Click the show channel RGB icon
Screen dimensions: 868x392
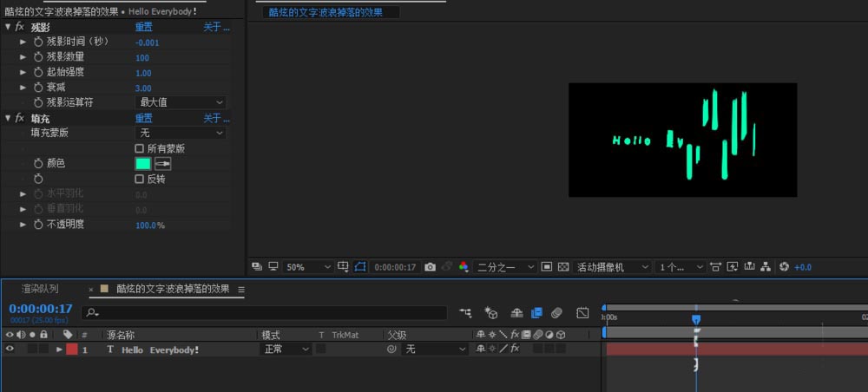(x=464, y=267)
